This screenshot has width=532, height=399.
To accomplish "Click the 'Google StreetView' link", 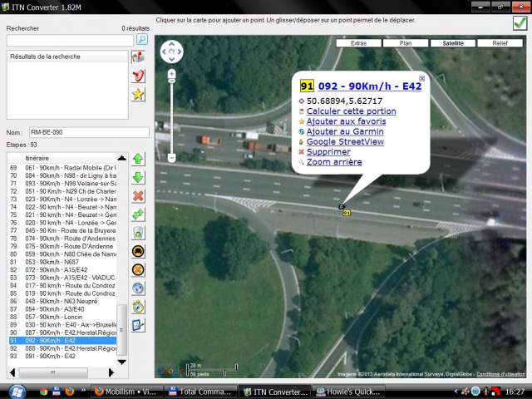I will (x=344, y=141).
